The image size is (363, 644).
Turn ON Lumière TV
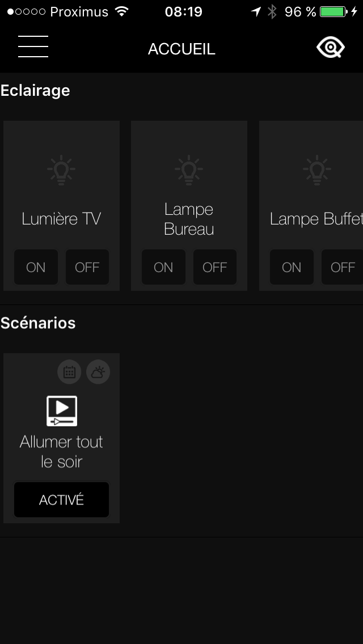(36, 267)
